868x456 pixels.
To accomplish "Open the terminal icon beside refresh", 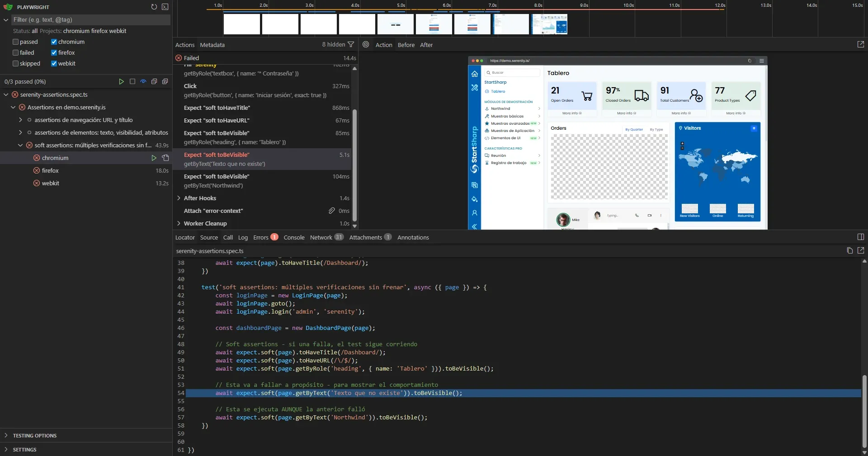I will click(x=165, y=7).
